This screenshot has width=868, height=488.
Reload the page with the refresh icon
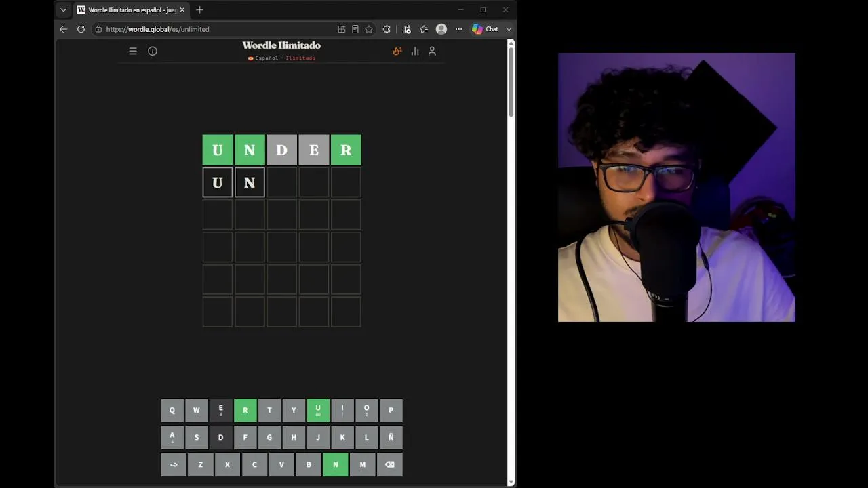click(x=81, y=29)
